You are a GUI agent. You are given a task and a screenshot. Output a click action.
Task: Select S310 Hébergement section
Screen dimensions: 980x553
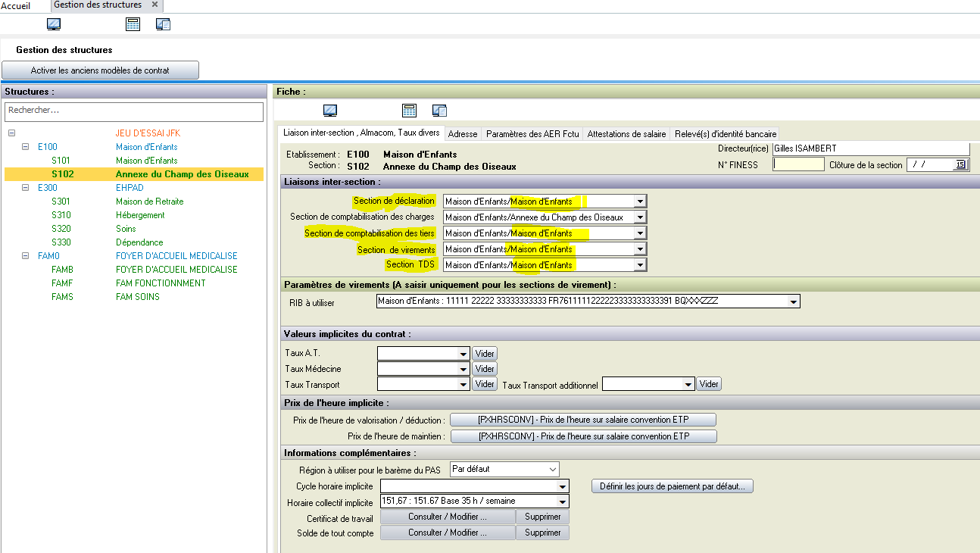[x=134, y=215]
